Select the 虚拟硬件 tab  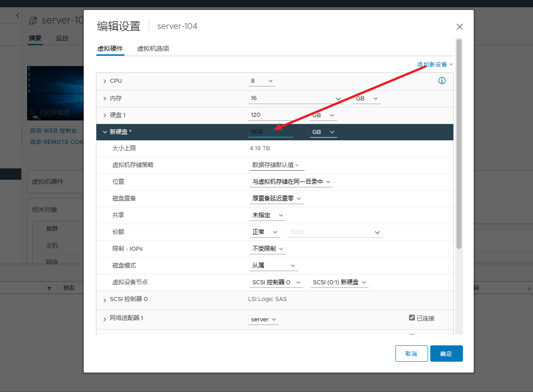coord(110,48)
